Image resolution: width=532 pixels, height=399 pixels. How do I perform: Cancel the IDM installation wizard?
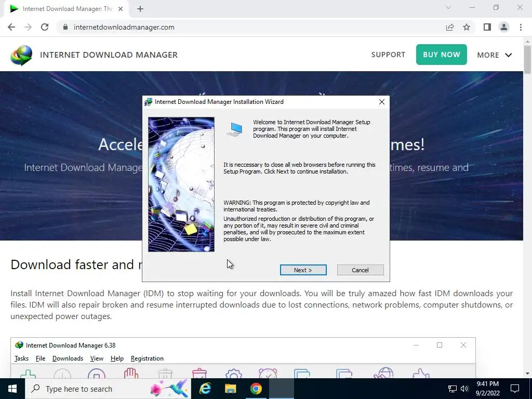(360, 270)
